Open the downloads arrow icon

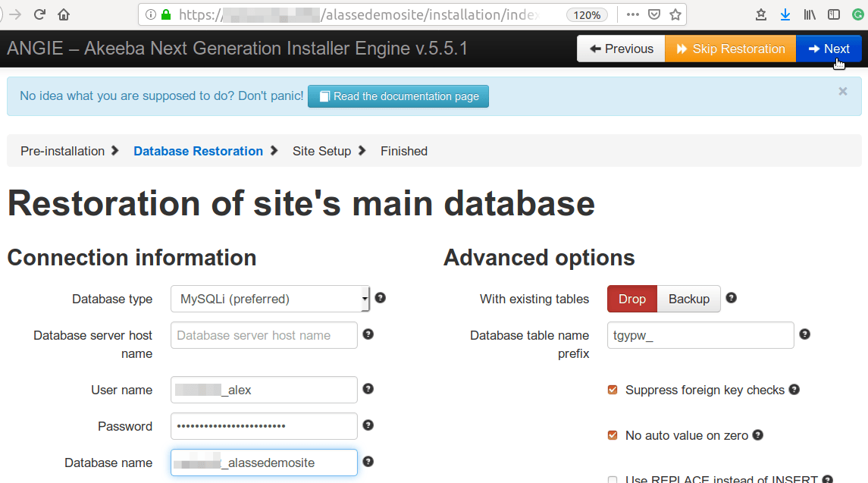pos(785,15)
